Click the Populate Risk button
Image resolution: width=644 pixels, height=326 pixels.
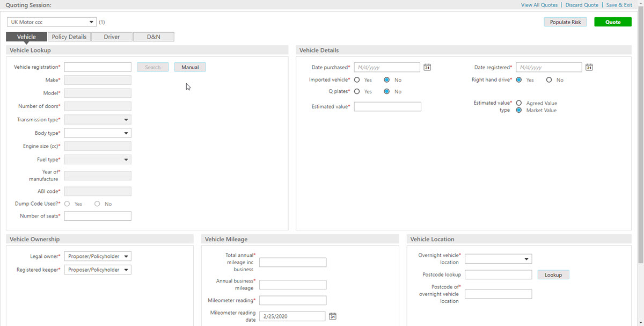[565, 22]
